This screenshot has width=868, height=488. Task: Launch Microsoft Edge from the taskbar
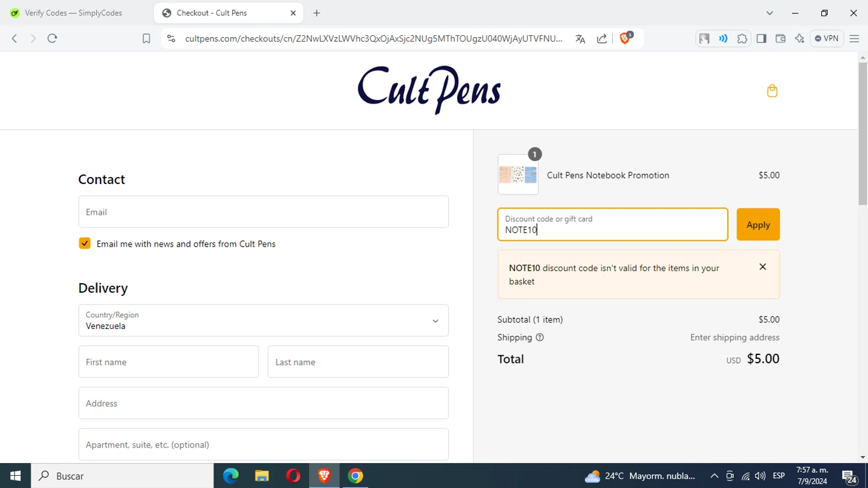click(231, 476)
